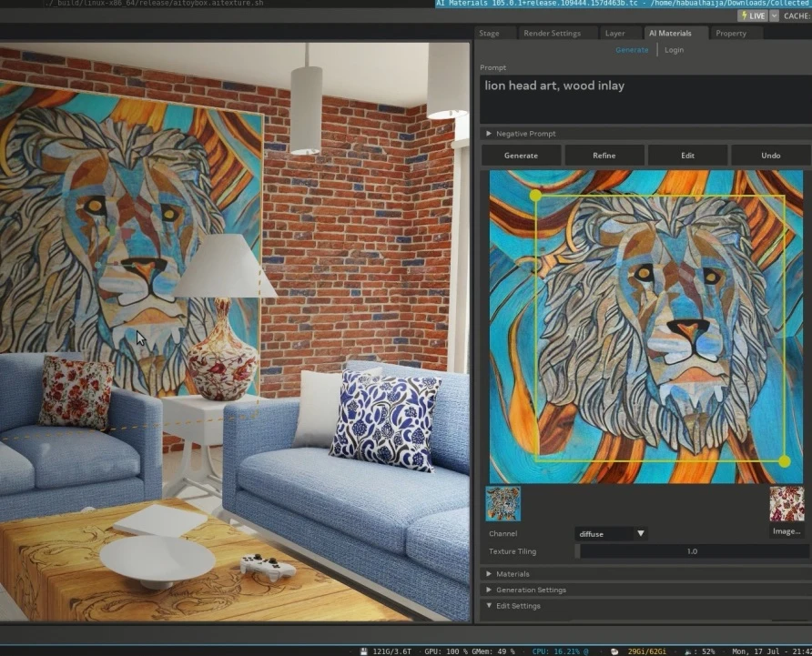Click the Undo button

click(x=770, y=156)
